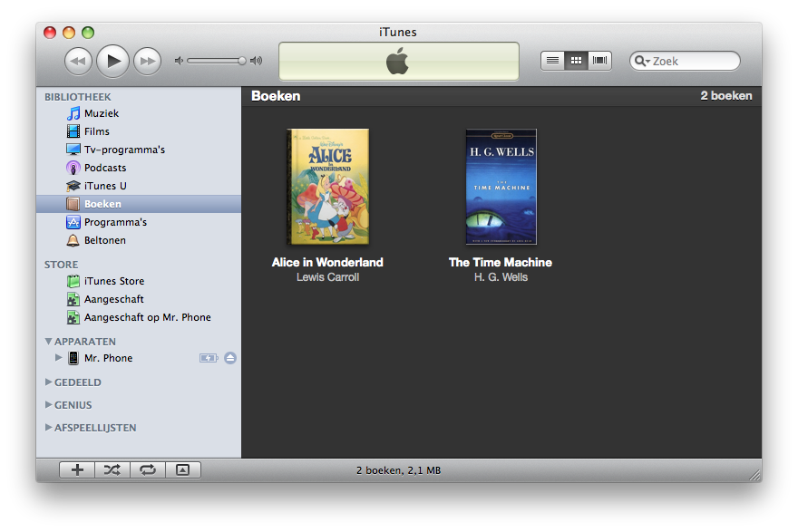This screenshot has height=532, width=798.
Task: Click the green zoom window button
Action: click(88, 33)
